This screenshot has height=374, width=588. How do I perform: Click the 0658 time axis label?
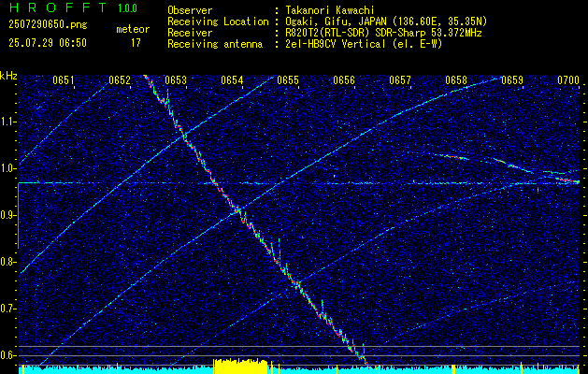point(456,80)
